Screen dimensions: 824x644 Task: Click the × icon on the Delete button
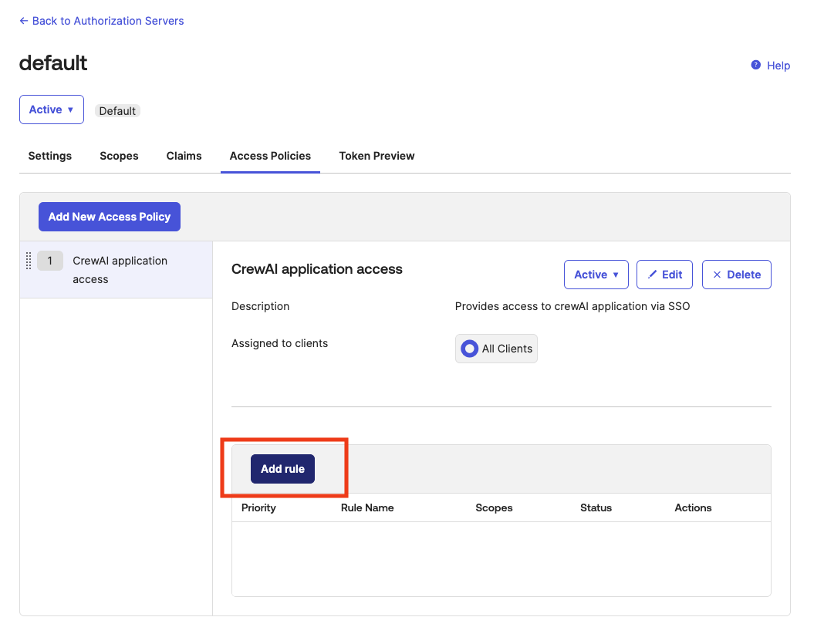click(x=716, y=274)
